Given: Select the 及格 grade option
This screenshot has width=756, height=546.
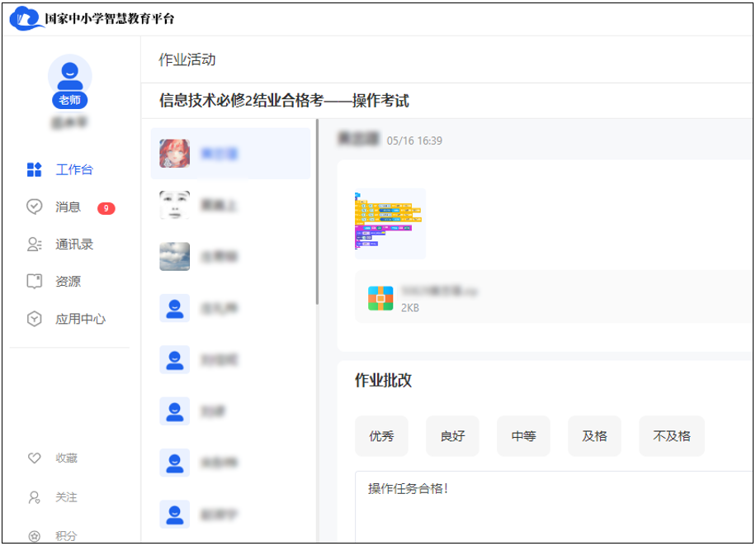Looking at the screenshot, I should coord(594,436).
